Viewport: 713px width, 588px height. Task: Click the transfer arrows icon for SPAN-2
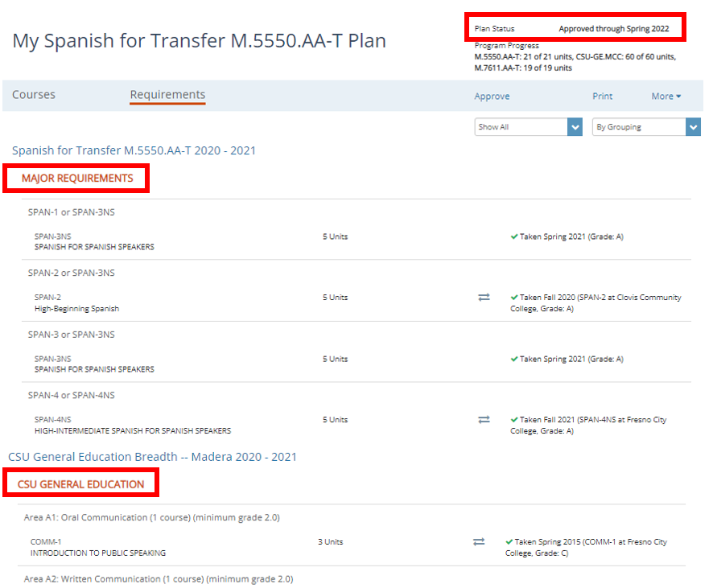(x=484, y=298)
